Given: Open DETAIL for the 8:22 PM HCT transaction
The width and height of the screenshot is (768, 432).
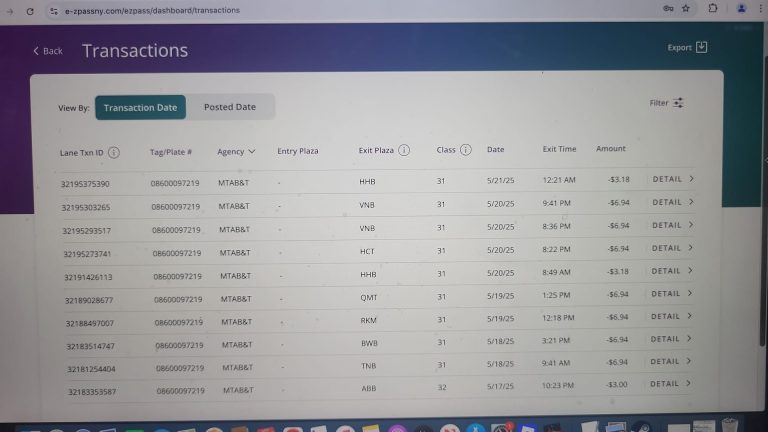Looking at the screenshot, I should click(x=672, y=249).
